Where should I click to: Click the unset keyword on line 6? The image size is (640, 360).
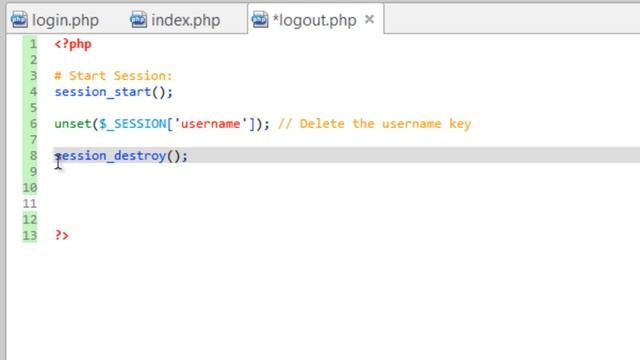73,124
